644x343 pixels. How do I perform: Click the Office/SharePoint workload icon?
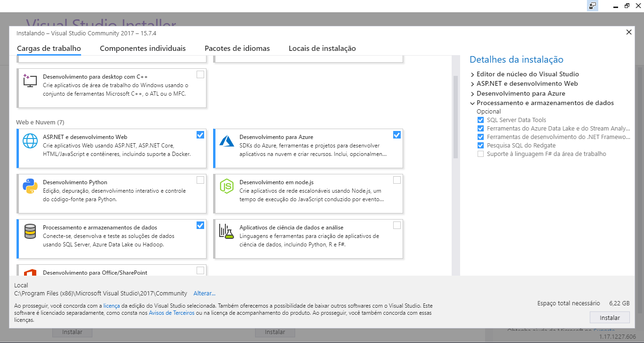[x=30, y=272]
